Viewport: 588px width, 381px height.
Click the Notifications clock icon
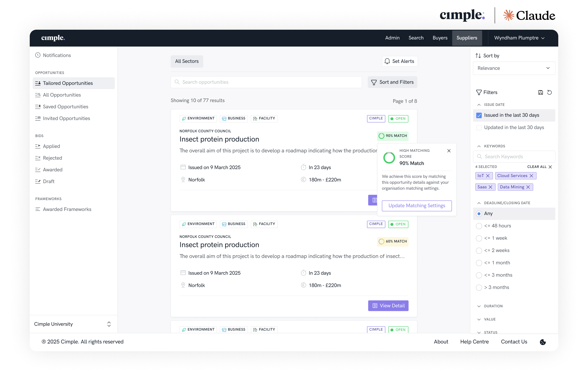pyautogui.click(x=38, y=55)
